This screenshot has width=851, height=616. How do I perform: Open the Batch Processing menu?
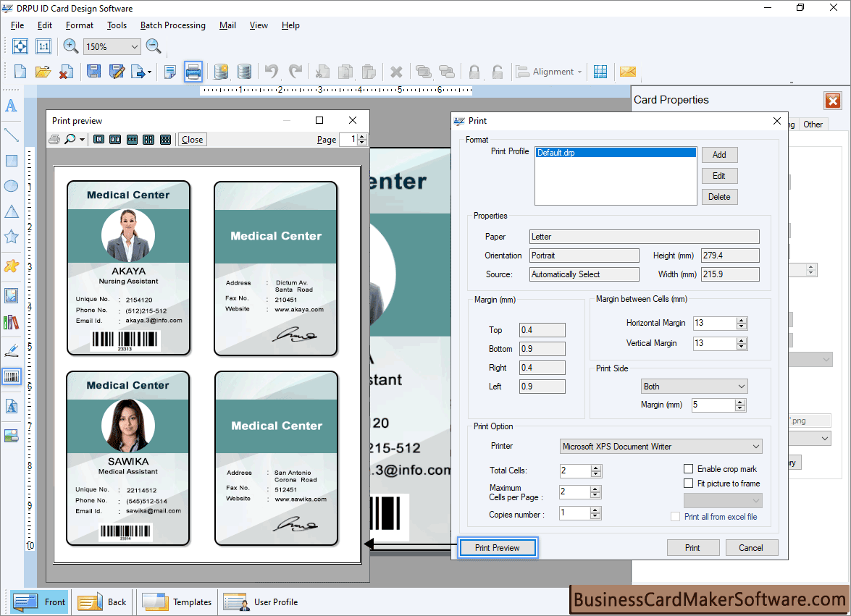pyautogui.click(x=172, y=25)
